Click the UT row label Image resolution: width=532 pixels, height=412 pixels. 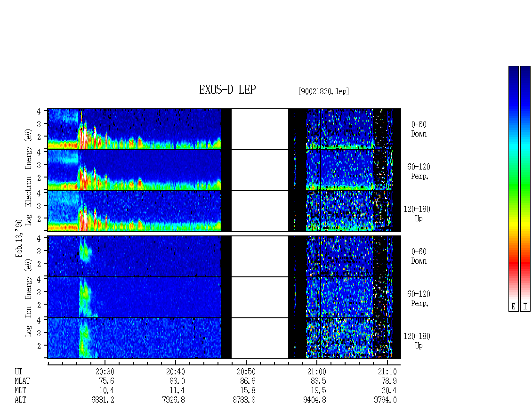tap(18, 372)
